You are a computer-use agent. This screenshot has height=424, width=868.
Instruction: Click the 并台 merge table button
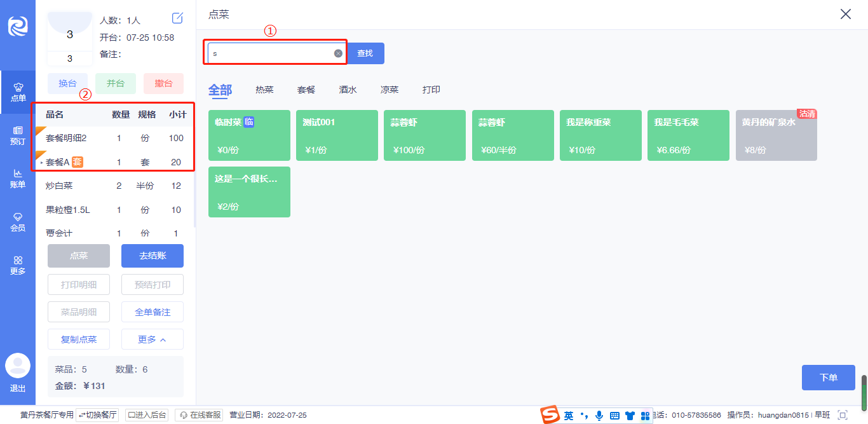tap(116, 83)
